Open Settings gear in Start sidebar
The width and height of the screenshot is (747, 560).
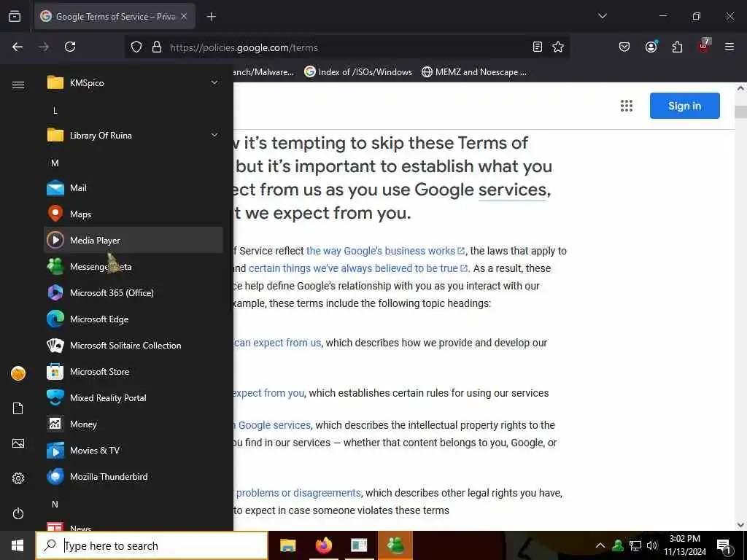[18, 478]
